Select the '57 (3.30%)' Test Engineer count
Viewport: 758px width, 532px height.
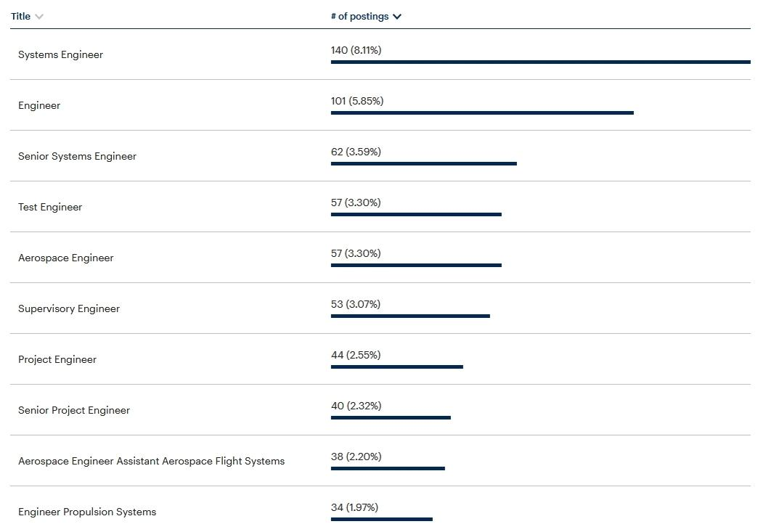(x=356, y=202)
